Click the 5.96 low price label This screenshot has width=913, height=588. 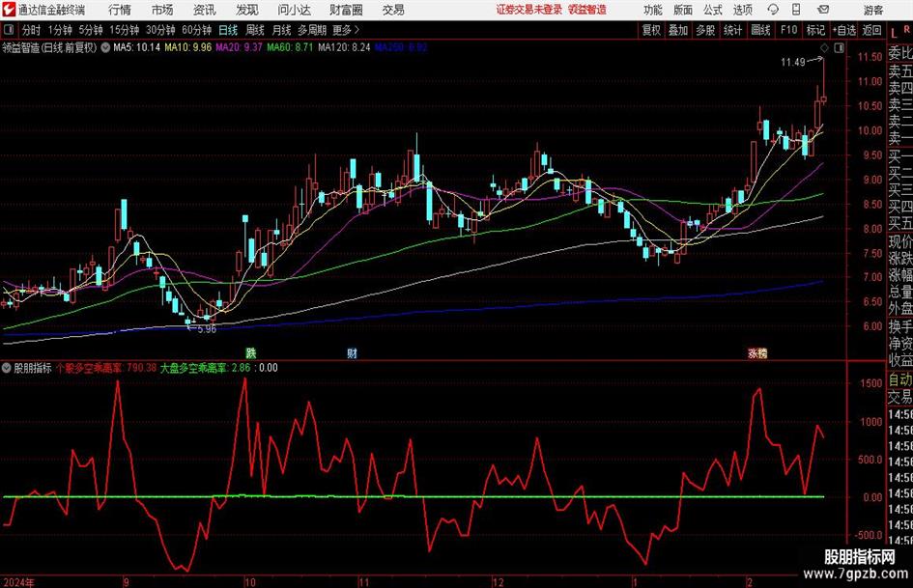coord(207,329)
